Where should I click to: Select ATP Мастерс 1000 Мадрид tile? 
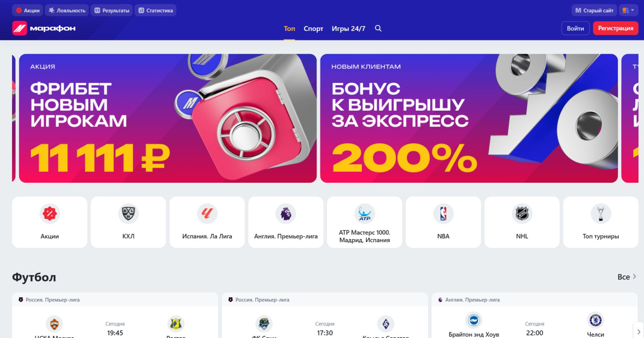(365, 222)
